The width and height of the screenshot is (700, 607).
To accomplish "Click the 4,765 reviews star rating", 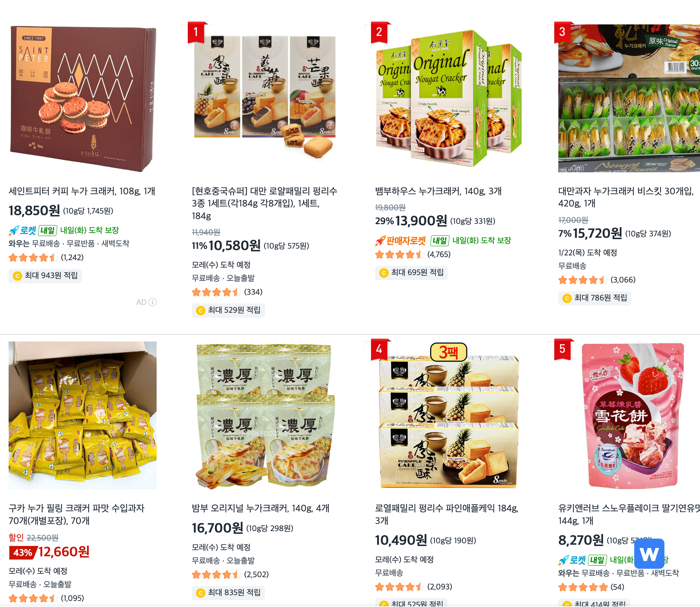I will (413, 255).
